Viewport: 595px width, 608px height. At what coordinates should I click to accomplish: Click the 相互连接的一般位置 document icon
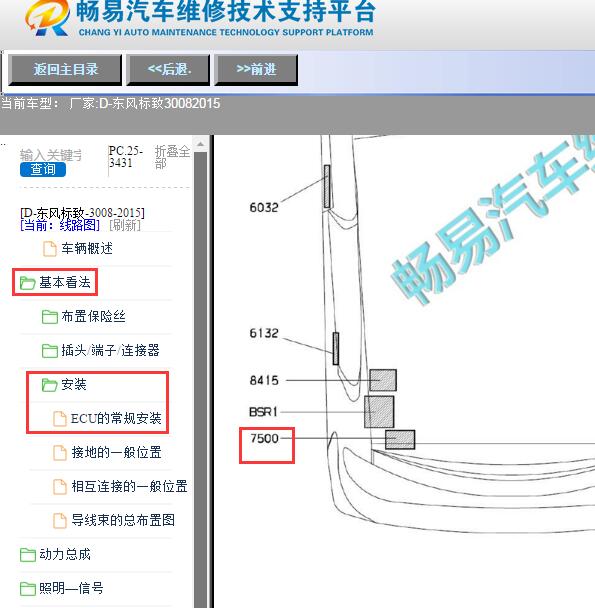point(60,487)
